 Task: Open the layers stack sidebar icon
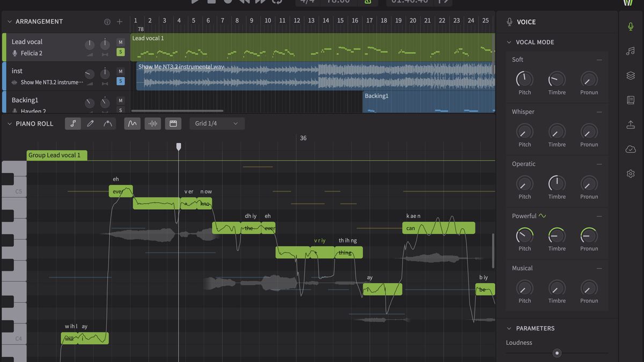tap(631, 76)
